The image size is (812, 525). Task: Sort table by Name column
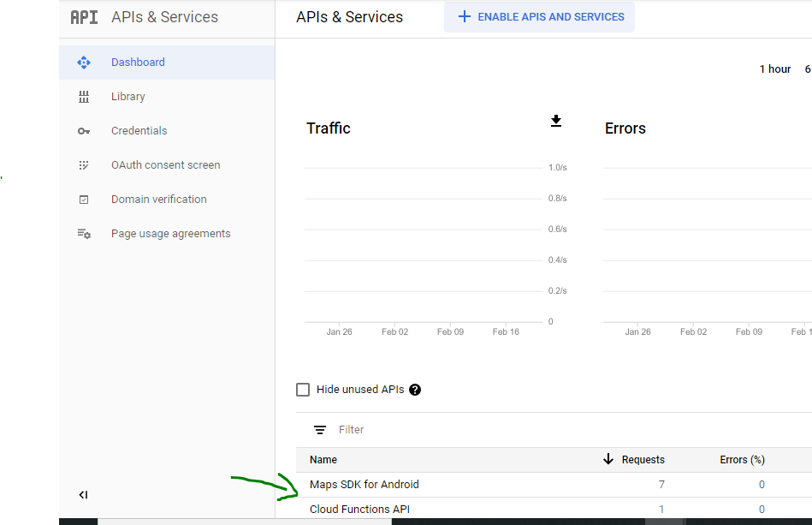point(323,460)
